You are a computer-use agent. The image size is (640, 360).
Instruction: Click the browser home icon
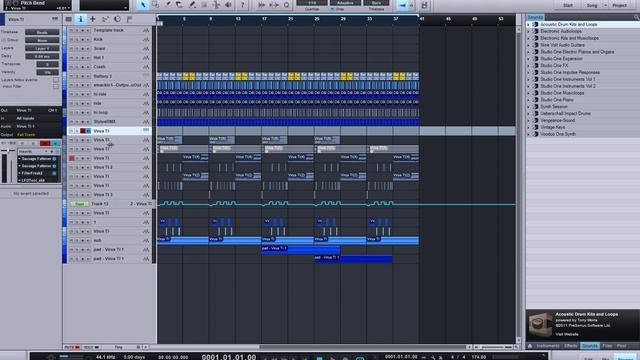pos(530,346)
